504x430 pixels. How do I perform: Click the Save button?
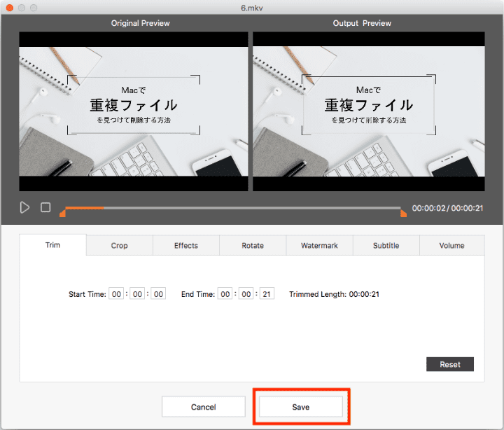pos(301,407)
